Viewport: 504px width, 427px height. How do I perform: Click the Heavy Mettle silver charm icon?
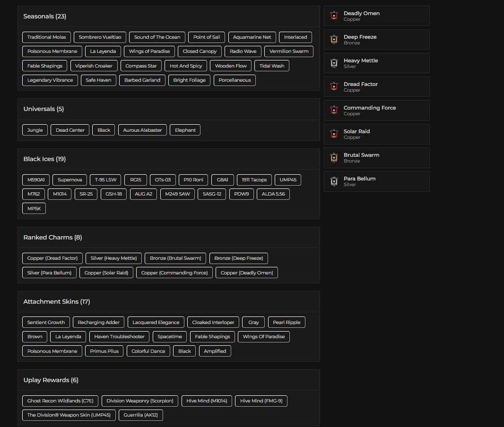point(334,63)
